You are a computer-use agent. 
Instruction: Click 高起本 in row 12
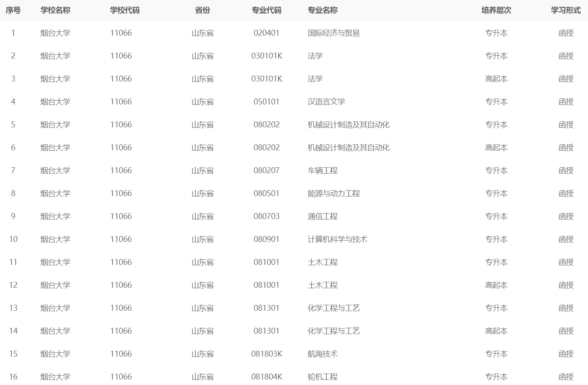496,285
